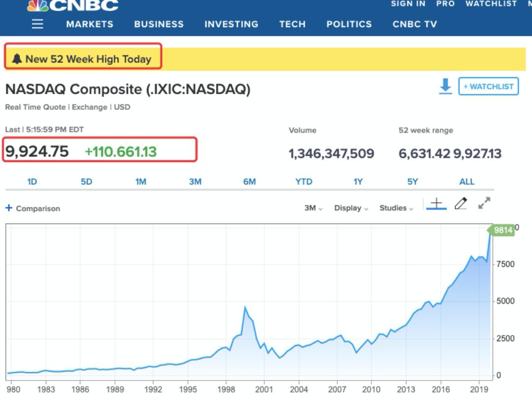The width and height of the screenshot is (532, 404).
Task: Open the hamburger navigation menu
Action: [37, 24]
